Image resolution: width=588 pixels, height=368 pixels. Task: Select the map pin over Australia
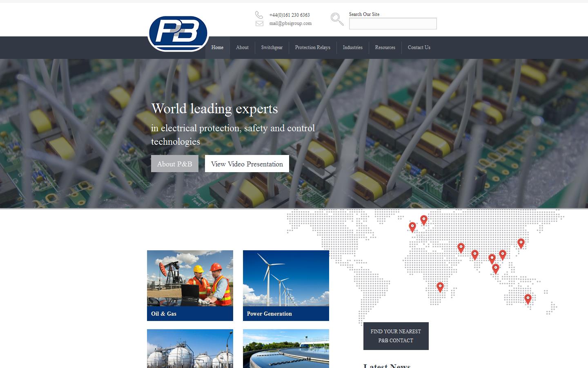click(x=528, y=298)
